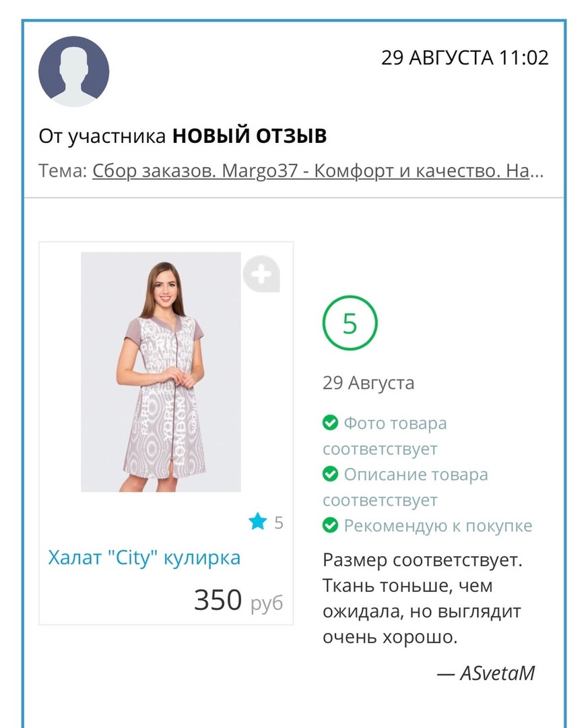The height and width of the screenshot is (728, 588).
Task: Click the 29 Августа review date
Action: 368,384
